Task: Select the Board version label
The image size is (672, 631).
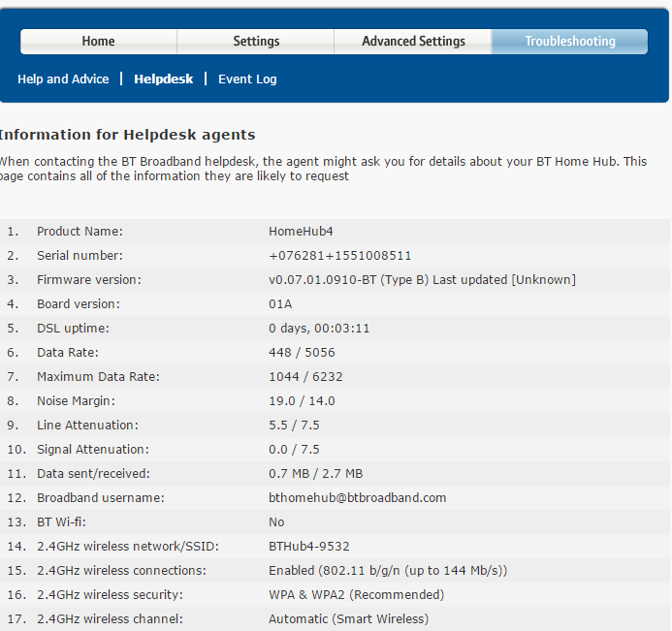Action: coord(79,304)
